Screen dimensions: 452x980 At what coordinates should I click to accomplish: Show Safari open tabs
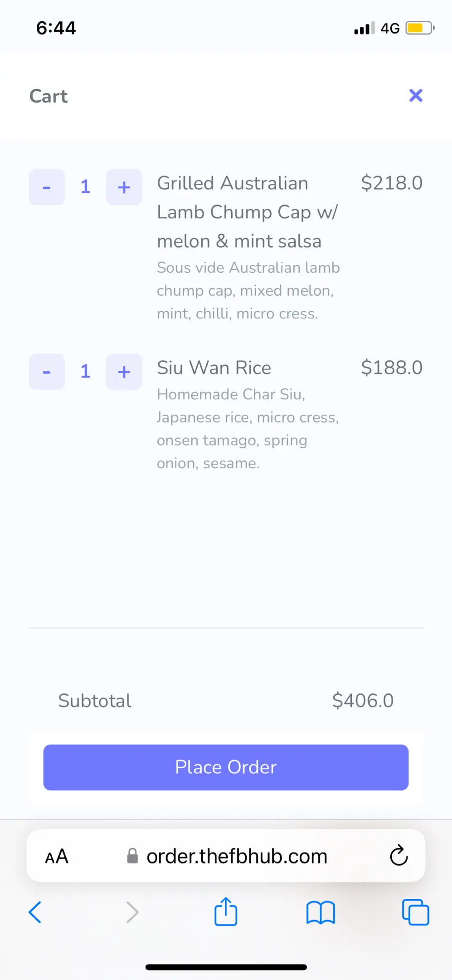coord(415,912)
